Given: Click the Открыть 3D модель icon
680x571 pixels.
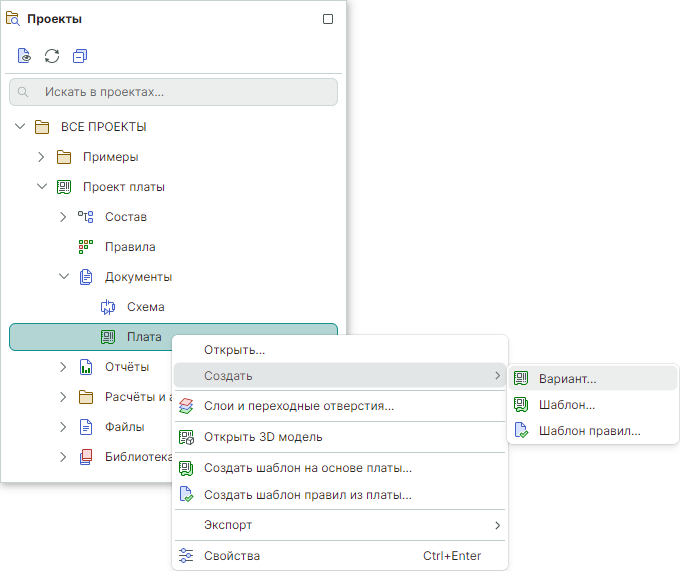Looking at the screenshot, I should tap(186, 437).
